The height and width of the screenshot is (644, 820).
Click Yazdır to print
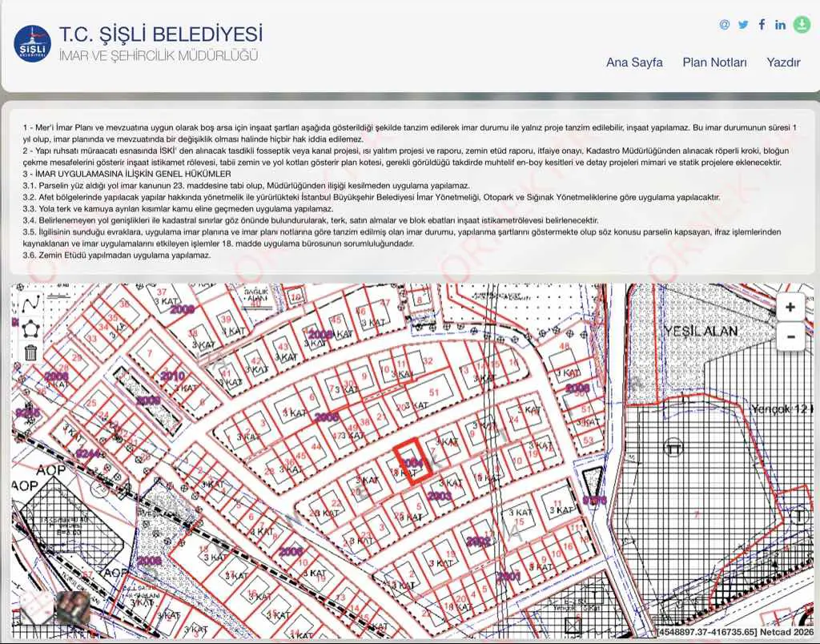tap(783, 62)
